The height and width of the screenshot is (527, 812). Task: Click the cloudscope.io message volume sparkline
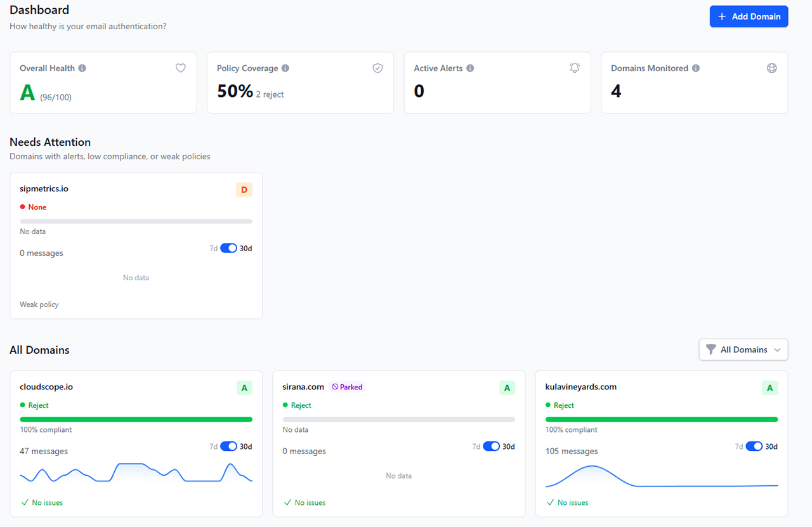136,472
